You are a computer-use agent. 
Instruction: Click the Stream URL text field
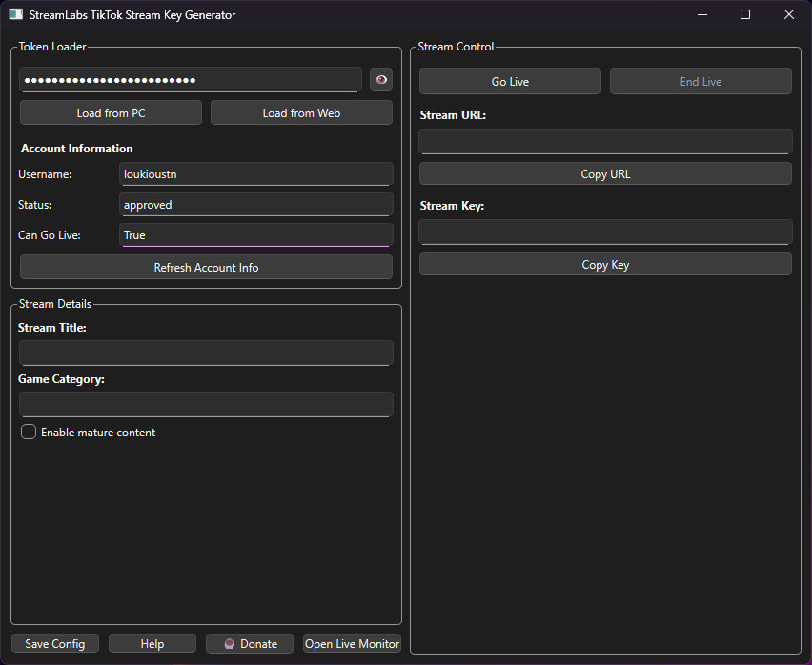point(605,141)
